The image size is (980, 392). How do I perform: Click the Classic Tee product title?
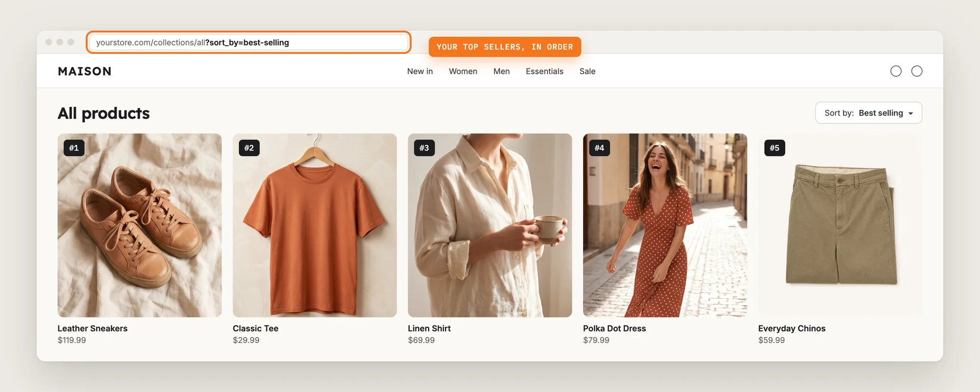[255, 328]
